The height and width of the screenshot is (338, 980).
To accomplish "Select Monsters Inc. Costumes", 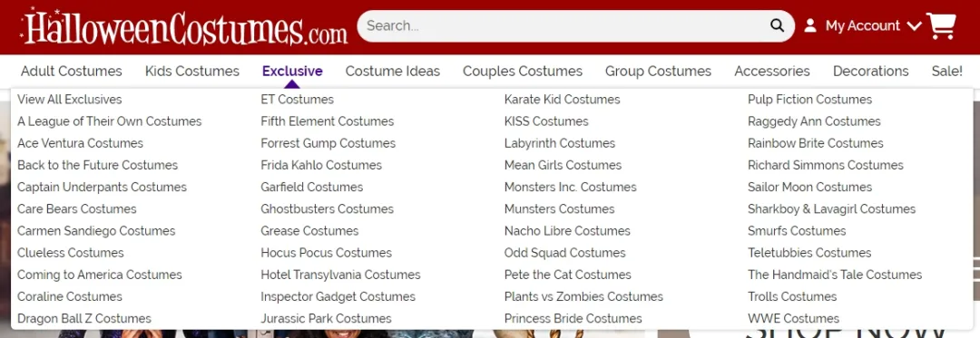I will [570, 187].
